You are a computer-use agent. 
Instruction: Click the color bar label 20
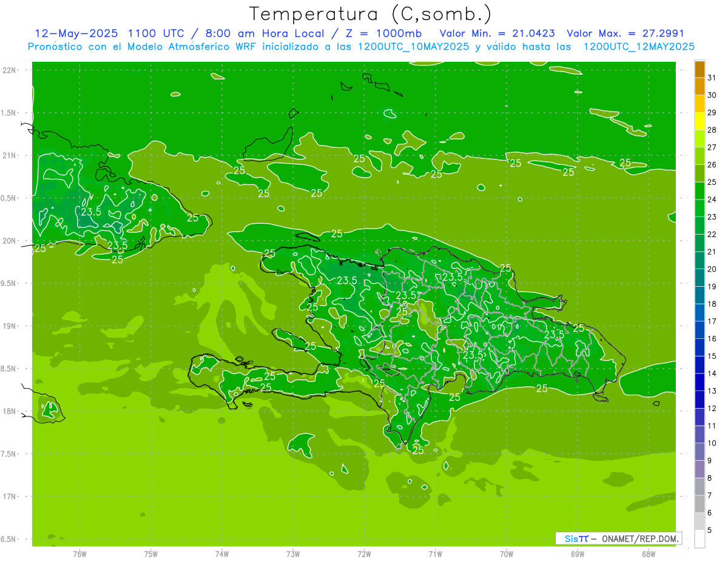click(x=712, y=269)
